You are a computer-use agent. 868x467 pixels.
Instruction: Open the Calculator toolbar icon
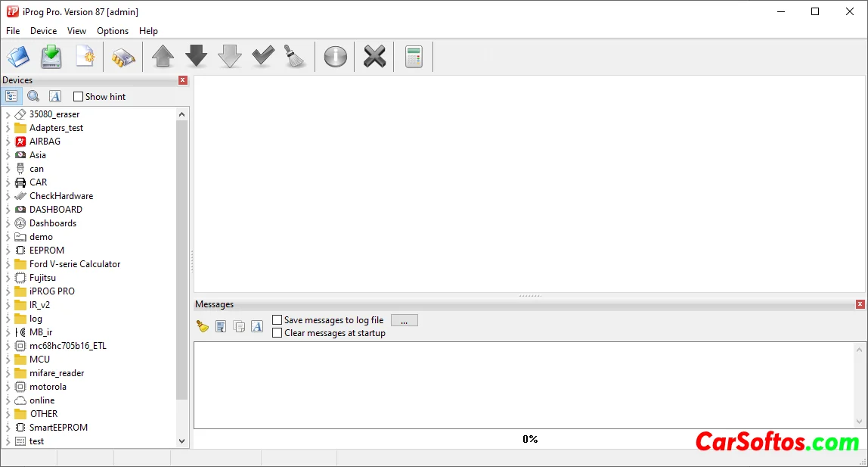point(413,57)
